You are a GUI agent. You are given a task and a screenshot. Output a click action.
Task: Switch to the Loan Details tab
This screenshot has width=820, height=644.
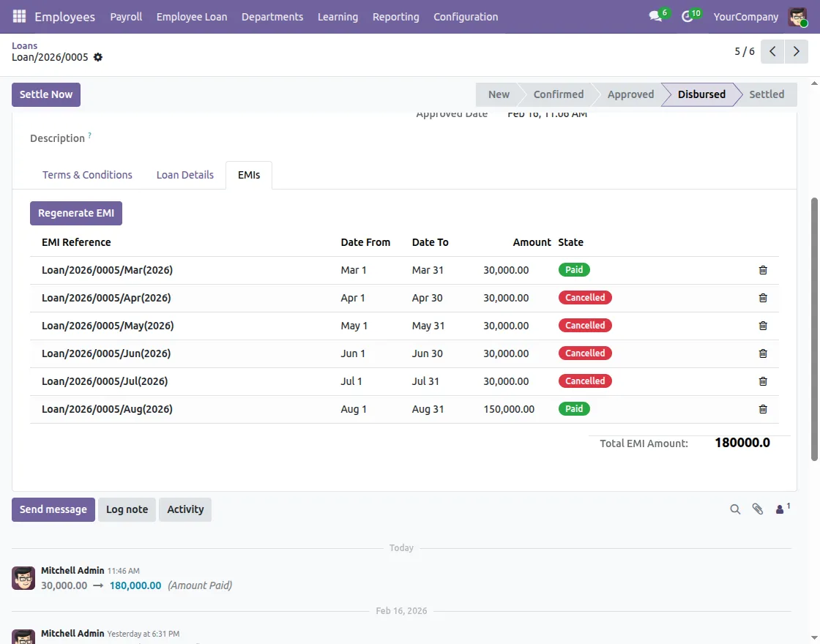(185, 175)
